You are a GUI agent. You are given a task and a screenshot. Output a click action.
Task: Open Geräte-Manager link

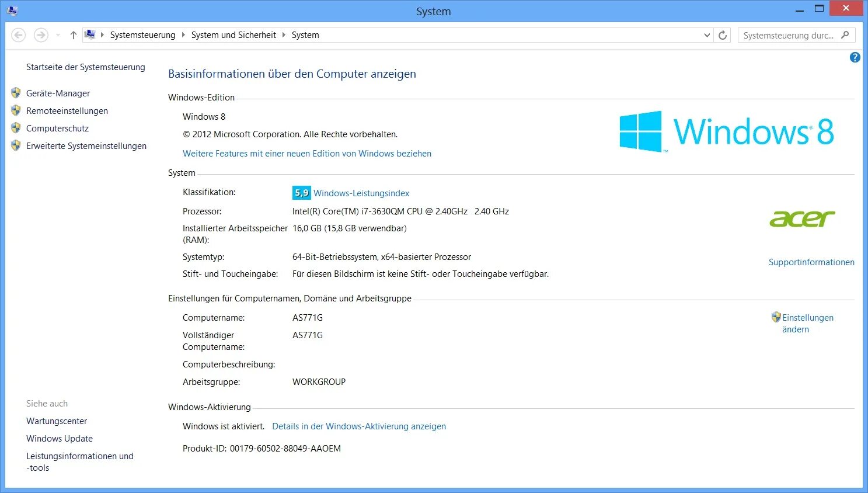pos(58,93)
